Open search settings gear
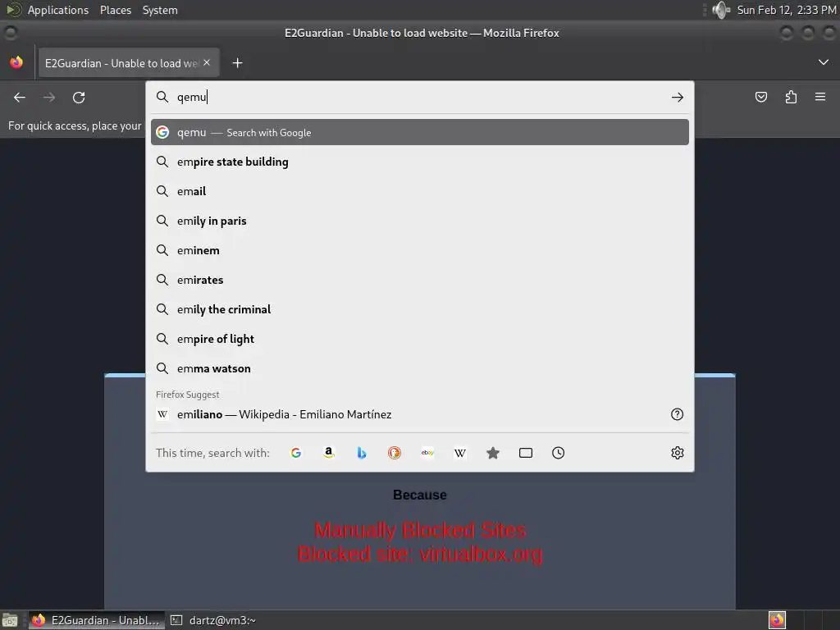 (x=677, y=453)
